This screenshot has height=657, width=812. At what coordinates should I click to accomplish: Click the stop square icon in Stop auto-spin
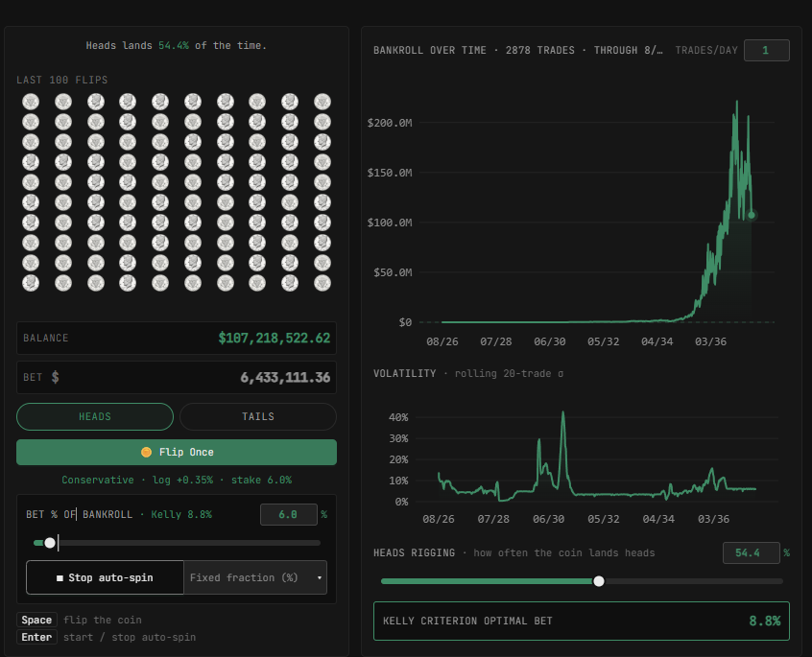click(x=60, y=577)
